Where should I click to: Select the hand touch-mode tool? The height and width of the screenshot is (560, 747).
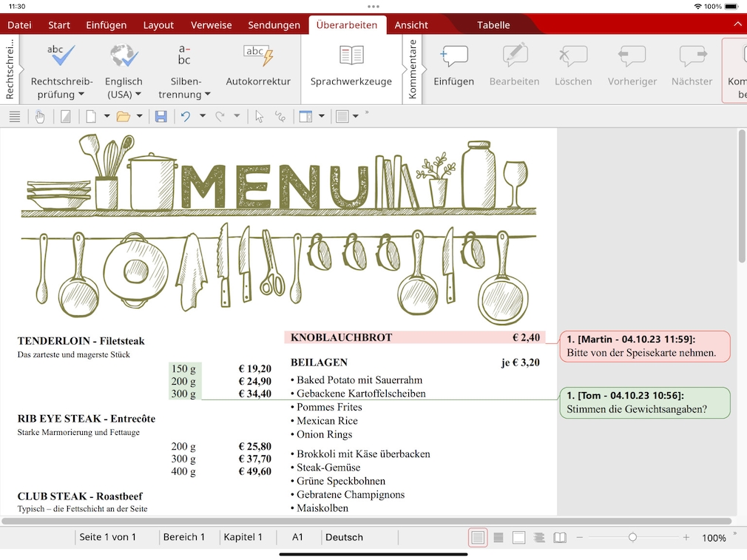[x=40, y=116]
